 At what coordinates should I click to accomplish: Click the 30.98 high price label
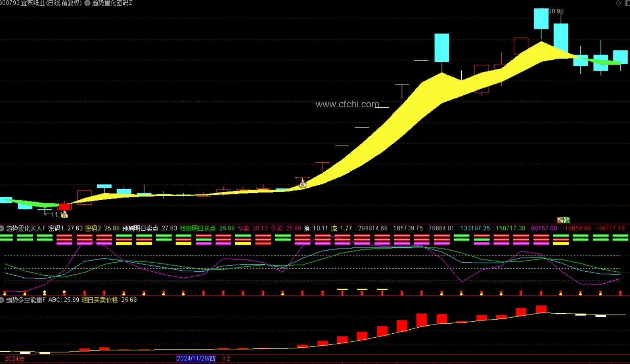pos(556,11)
